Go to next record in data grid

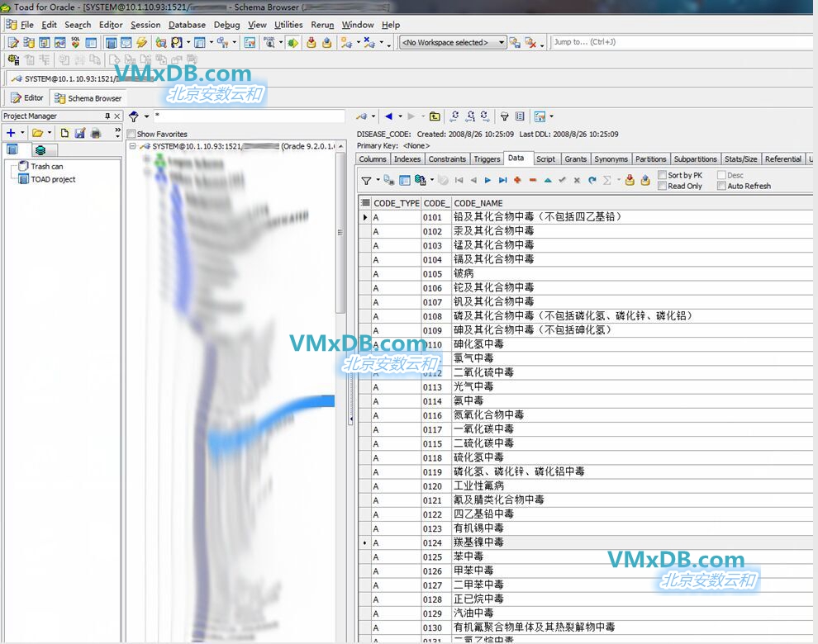[x=487, y=181]
